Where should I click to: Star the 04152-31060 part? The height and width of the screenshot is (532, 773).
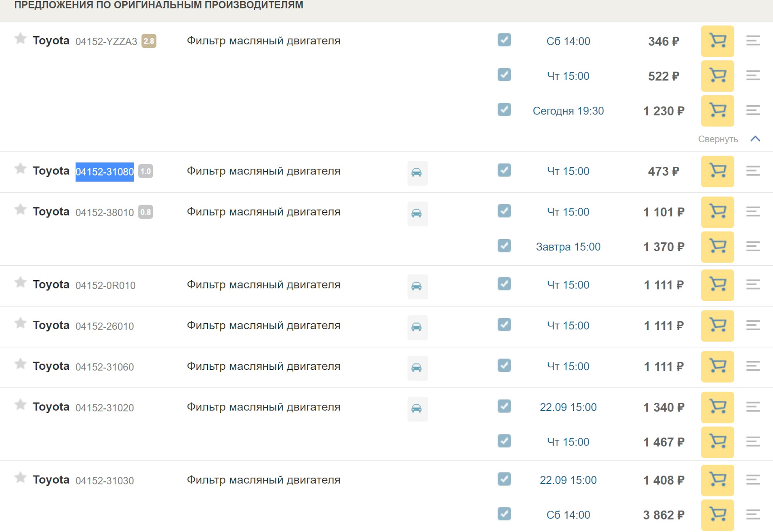[20, 364]
